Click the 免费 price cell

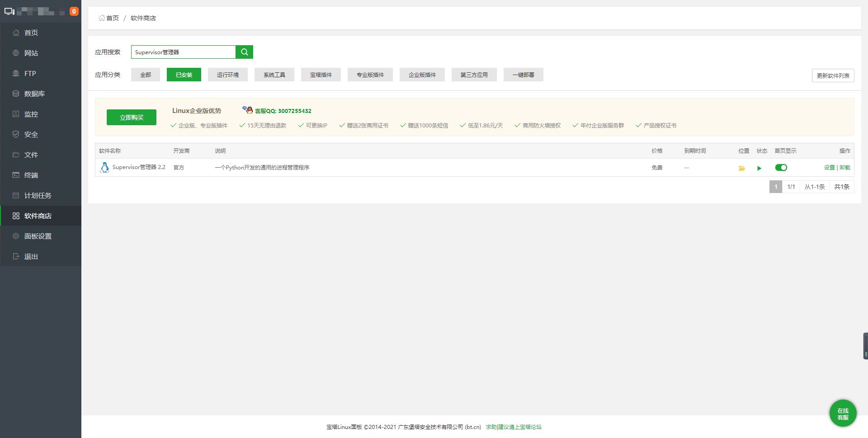[x=657, y=167]
